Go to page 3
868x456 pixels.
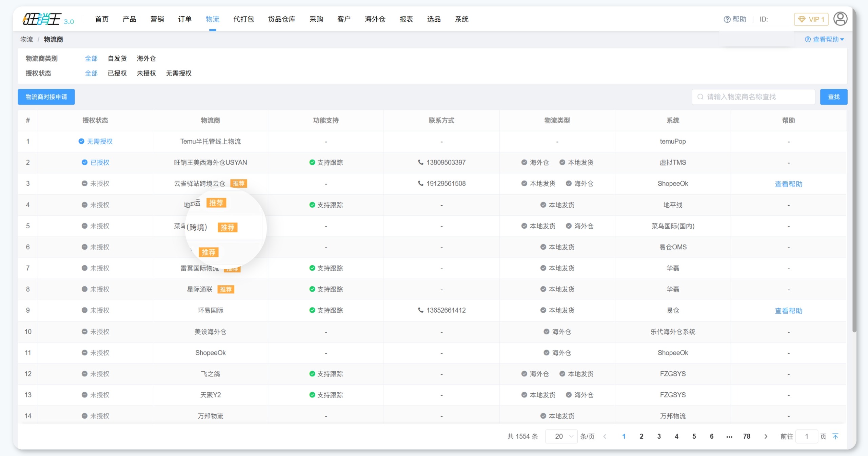[659, 436]
